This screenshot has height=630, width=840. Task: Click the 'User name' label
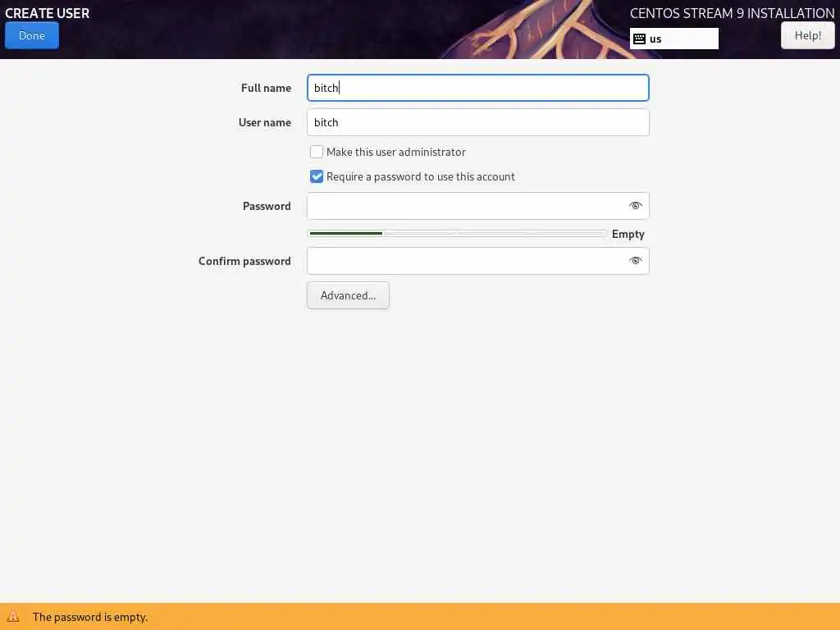265,122
